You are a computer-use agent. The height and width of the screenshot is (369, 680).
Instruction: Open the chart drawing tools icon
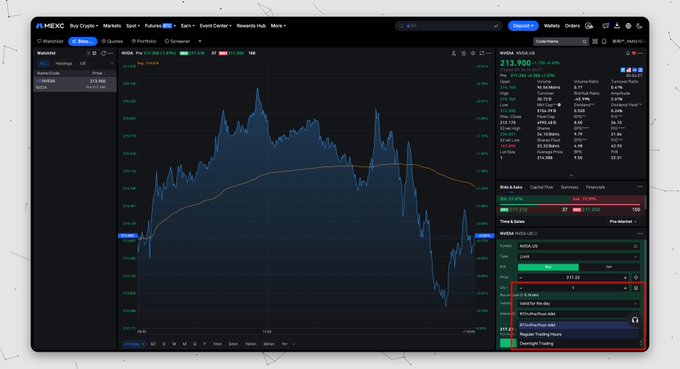454,53
